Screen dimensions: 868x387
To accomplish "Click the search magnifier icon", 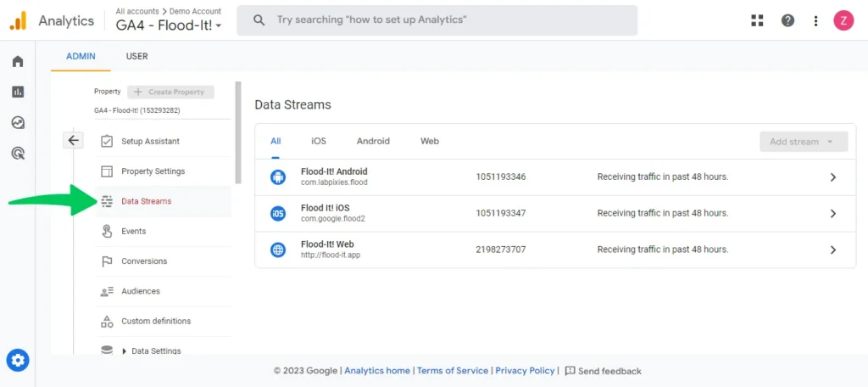I will pos(259,20).
